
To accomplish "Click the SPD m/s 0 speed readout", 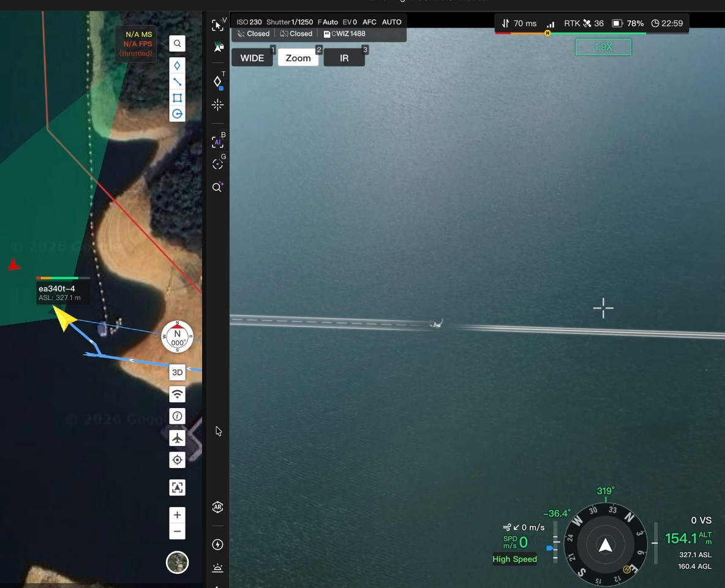I will coord(516,541).
